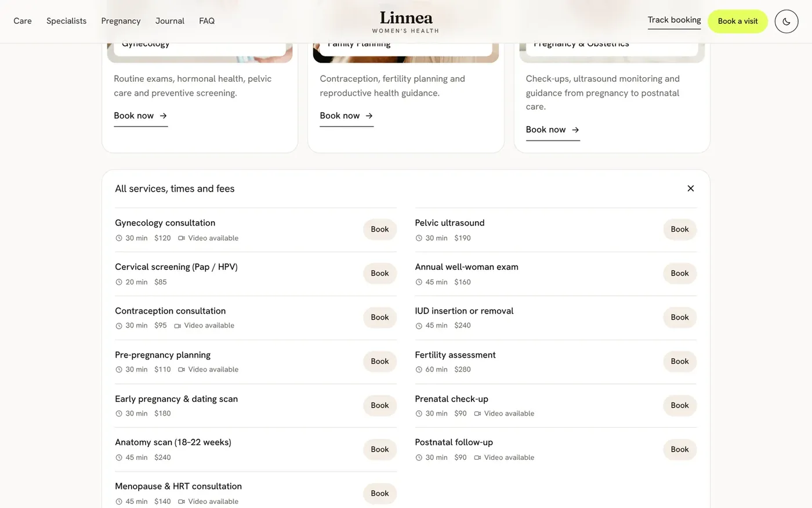The width and height of the screenshot is (812, 508).
Task: Click the Linnea Women's Health logo
Action: click(406, 21)
